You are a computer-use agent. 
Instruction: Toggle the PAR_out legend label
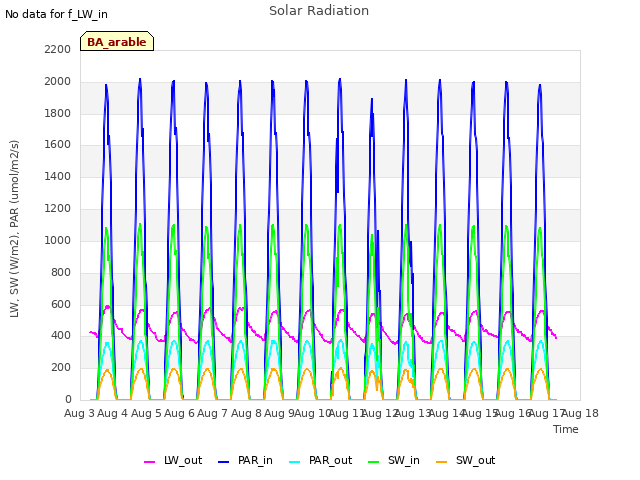[331, 460]
